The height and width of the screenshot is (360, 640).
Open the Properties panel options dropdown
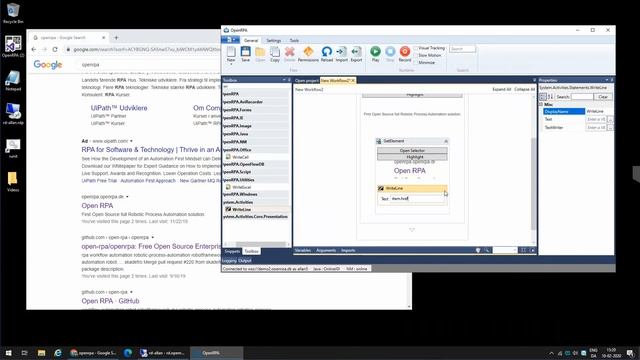[x=607, y=80]
